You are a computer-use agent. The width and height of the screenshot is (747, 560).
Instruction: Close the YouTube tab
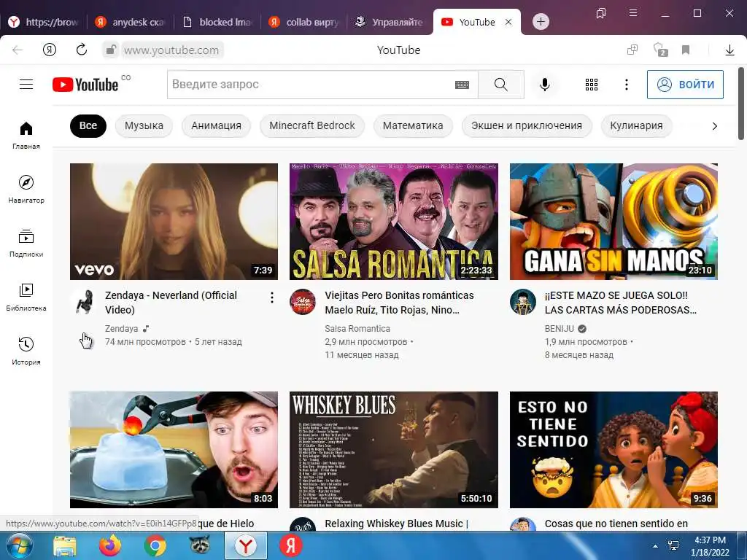point(508,22)
